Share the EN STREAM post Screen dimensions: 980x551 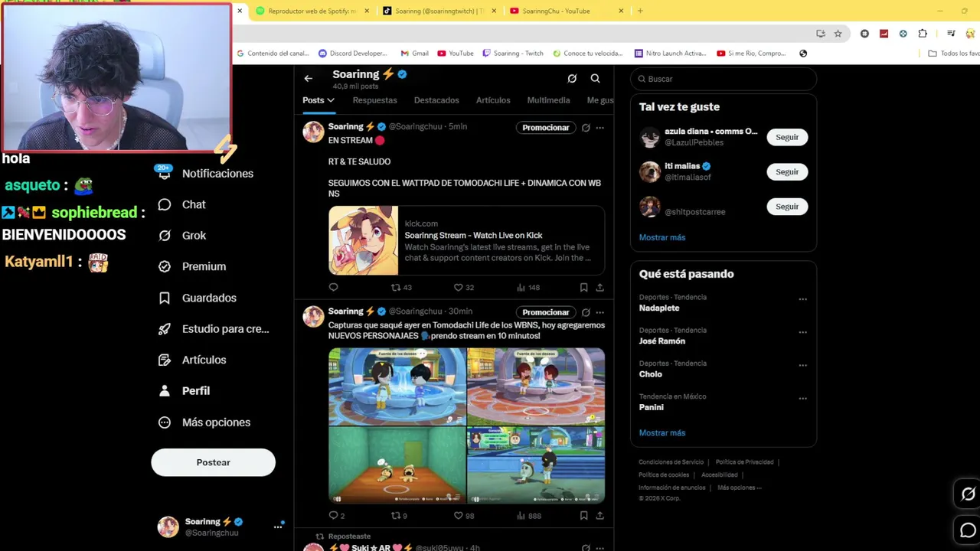click(599, 288)
